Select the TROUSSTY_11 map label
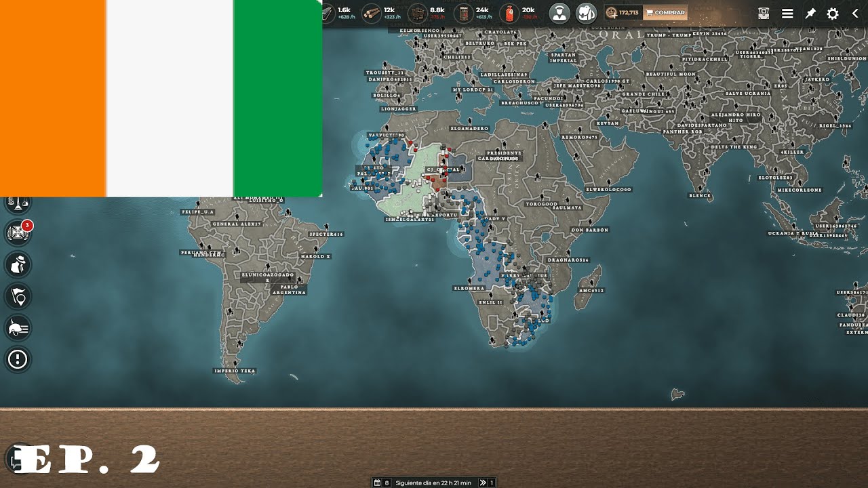This screenshot has width=868, height=488. pos(384,73)
